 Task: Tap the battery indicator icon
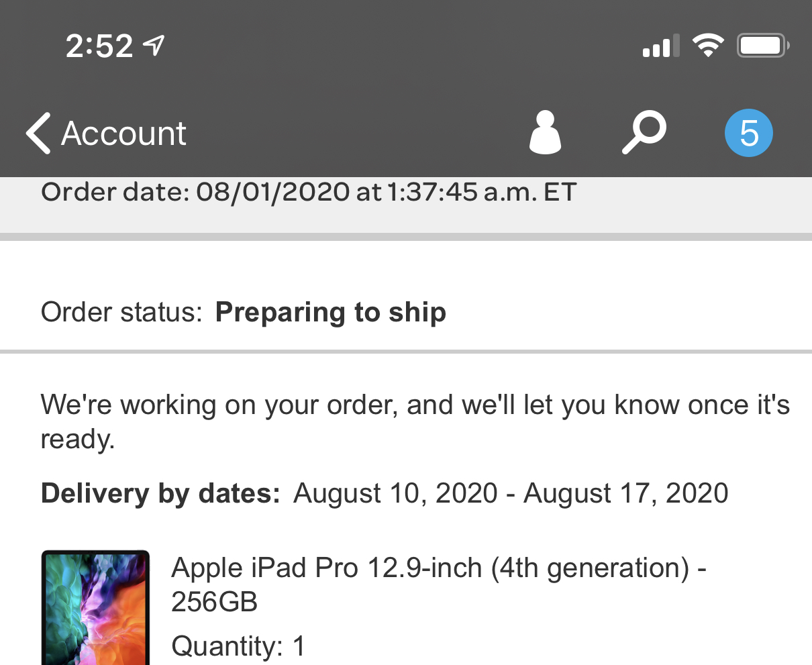762,46
